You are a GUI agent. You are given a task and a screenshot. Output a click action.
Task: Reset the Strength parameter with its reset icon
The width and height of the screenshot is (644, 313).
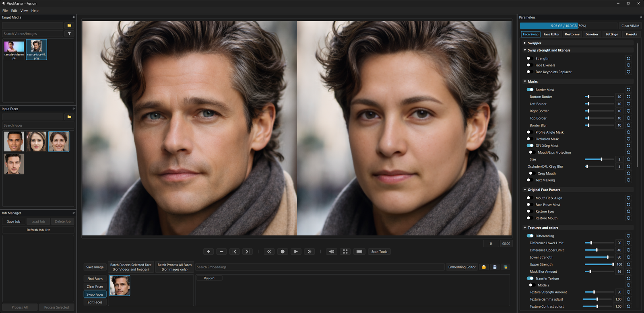(x=628, y=58)
